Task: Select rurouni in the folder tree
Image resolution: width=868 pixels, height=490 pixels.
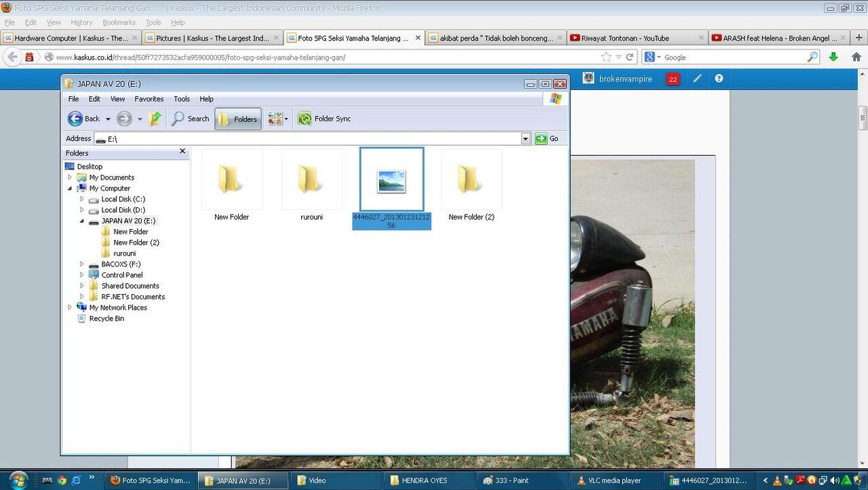Action: [125, 253]
